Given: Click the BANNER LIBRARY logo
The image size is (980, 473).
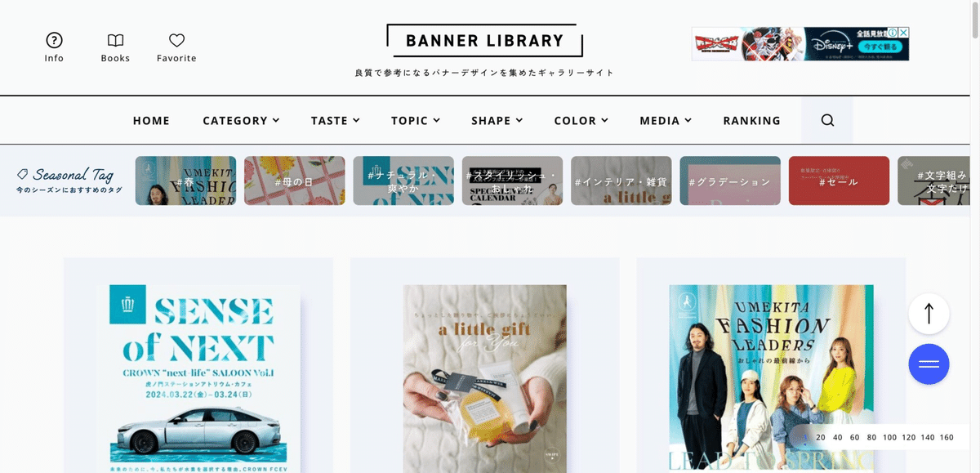Looking at the screenshot, I should pyautogui.click(x=484, y=41).
